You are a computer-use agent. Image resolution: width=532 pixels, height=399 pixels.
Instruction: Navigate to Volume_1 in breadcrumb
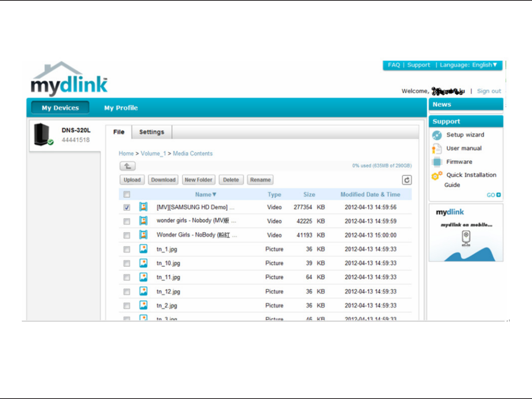[x=153, y=154]
